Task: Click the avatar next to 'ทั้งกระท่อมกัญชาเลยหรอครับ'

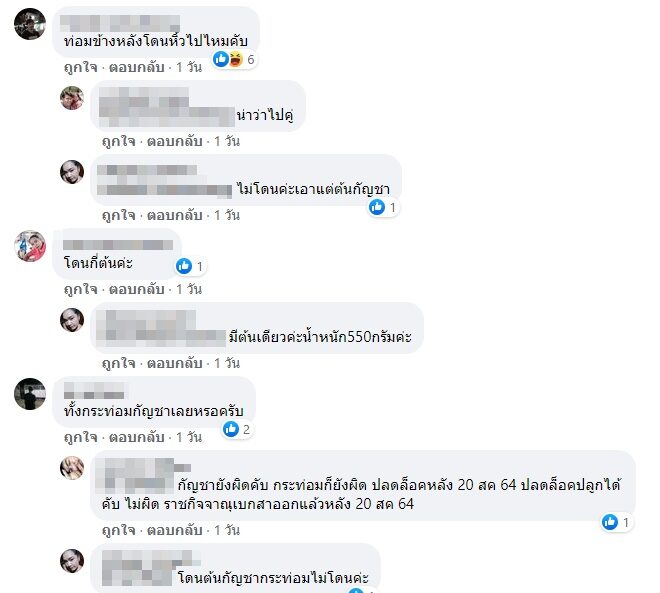Action: click(x=30, y=394)
